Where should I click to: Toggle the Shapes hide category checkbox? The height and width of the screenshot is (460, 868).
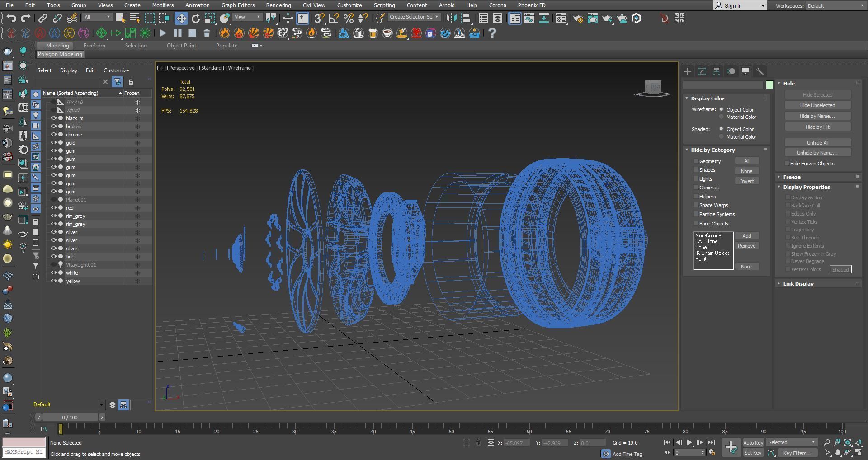pyautogui.click(x=696, y=170)
